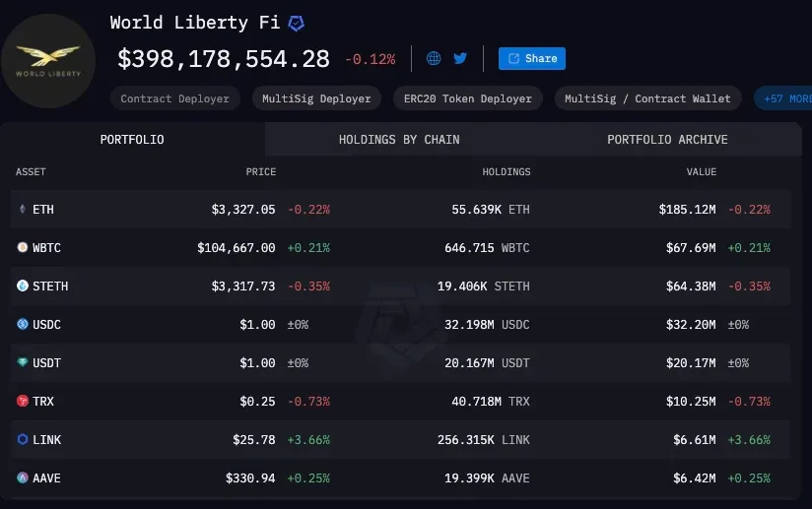Click the 19.406K STETH holdings cell
Viewport: 812px width, 509px height.
(x=483, y=286)
